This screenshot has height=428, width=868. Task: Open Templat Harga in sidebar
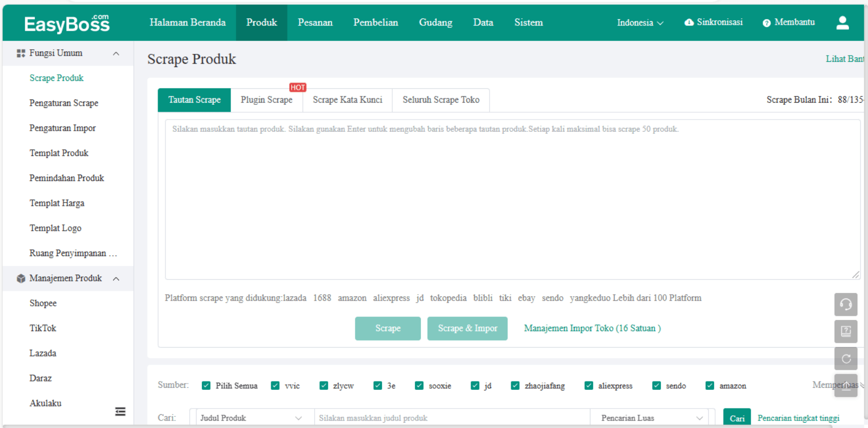click(57, 203)
